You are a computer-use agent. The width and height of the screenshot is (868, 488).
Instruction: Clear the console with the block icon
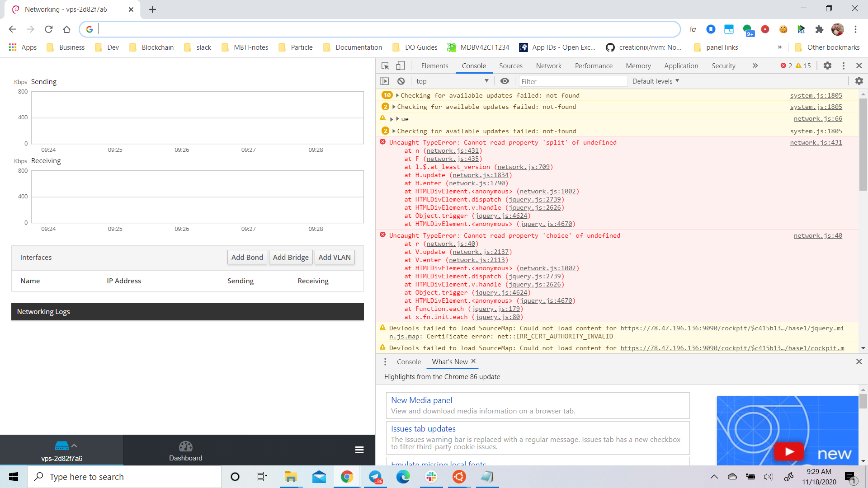[401, 81]
